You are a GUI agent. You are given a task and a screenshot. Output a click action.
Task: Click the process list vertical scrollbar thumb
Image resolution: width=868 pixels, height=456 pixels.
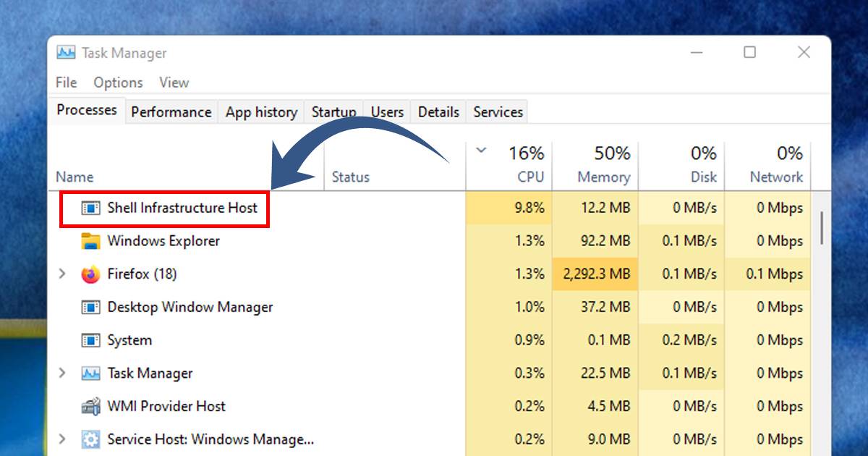click(822, 228)
